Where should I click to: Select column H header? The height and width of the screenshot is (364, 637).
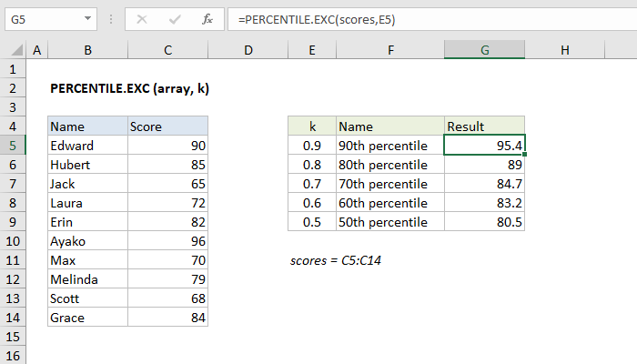pyautogui.click(x=565, y=50)
